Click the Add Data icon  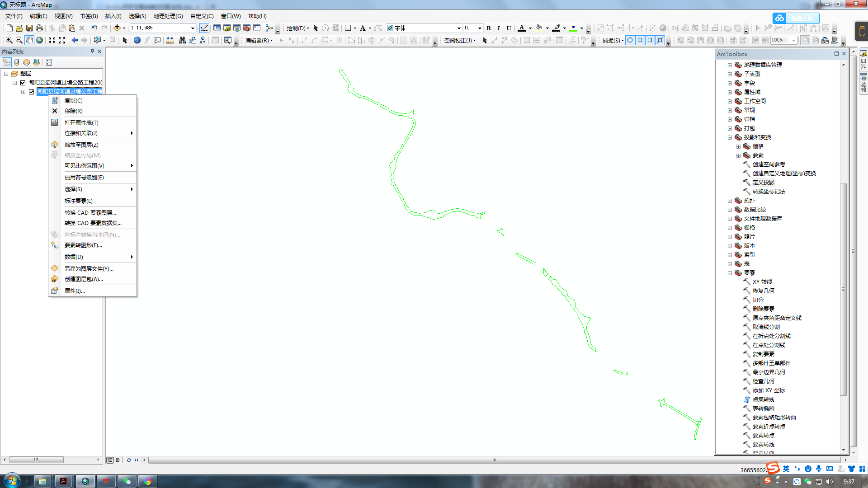coord(117,28)
